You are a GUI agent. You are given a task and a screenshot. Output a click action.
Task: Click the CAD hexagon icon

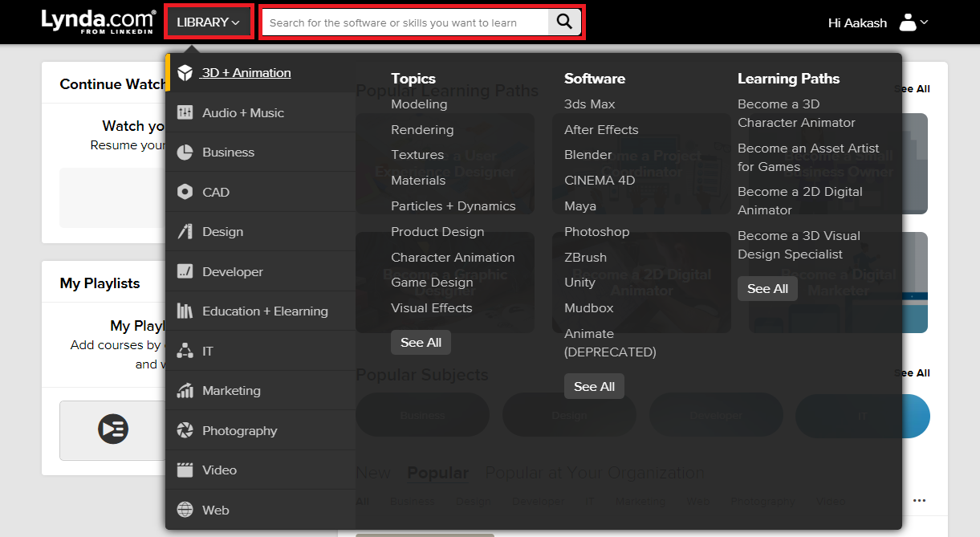pos(185,192)
